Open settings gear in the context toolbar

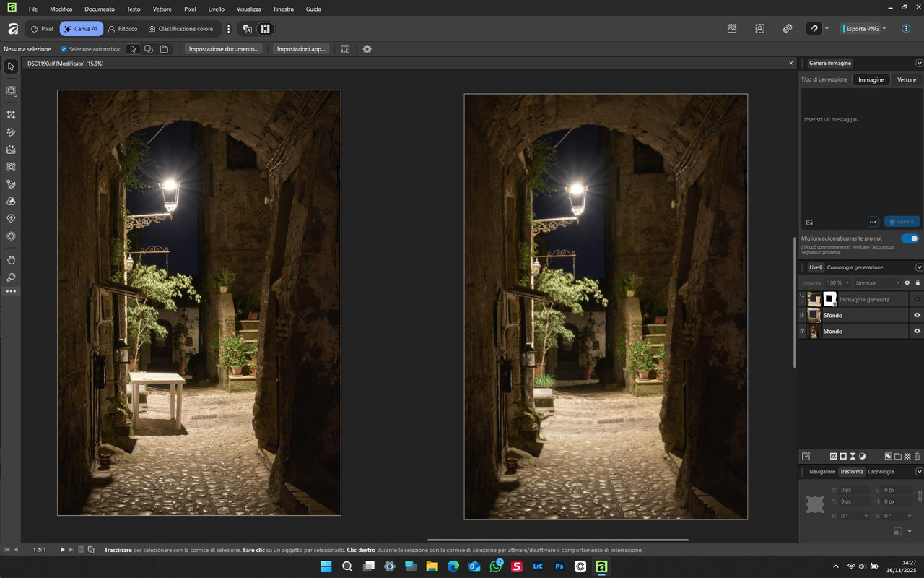pyautogui.click(x=367, y=49)
